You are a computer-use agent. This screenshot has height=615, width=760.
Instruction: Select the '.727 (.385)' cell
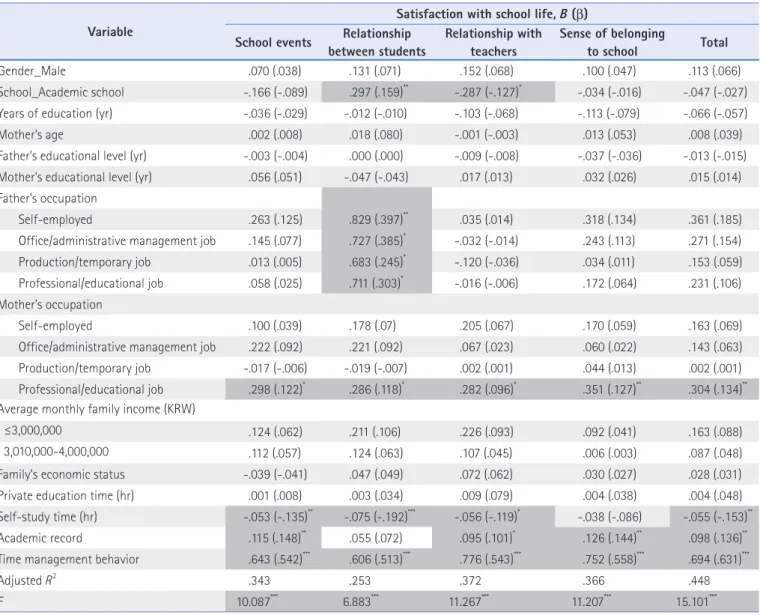[377, 241]
